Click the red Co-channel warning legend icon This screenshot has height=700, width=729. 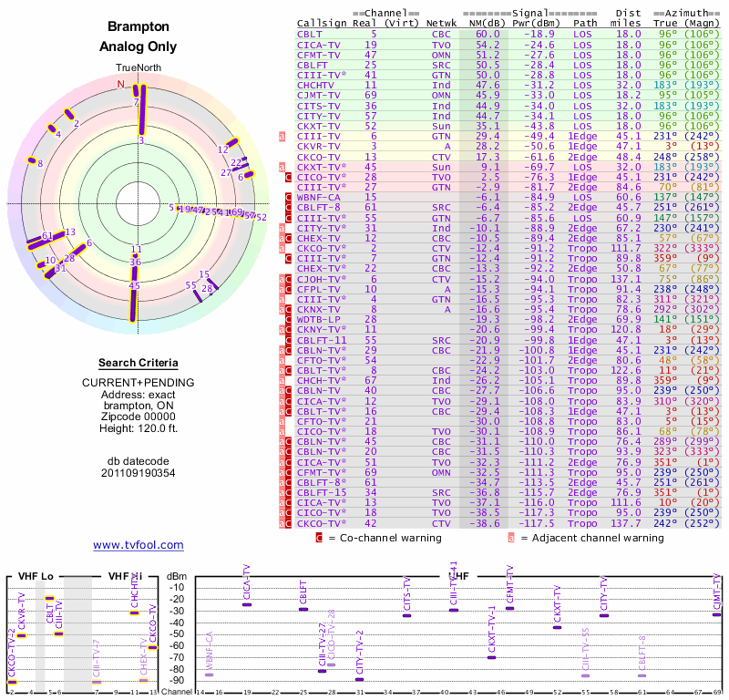(x=319, y=538)
